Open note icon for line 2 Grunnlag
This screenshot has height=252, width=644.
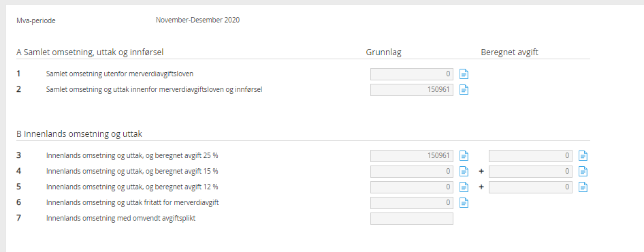tap(464, 90)
